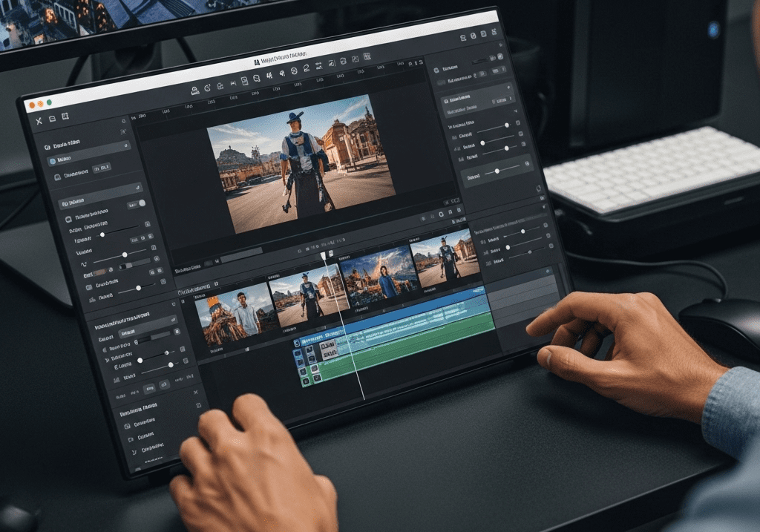This screenshot has height=532, width=760.
Task: Select the scissors icon in left panel header
Action: tap(39, 121)
